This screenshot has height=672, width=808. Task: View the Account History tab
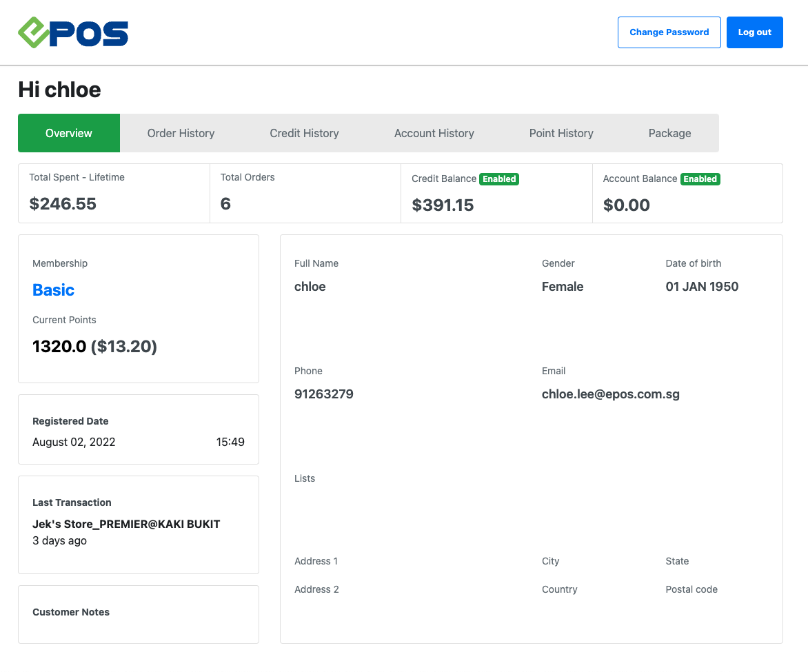click(x=434, y=133)
